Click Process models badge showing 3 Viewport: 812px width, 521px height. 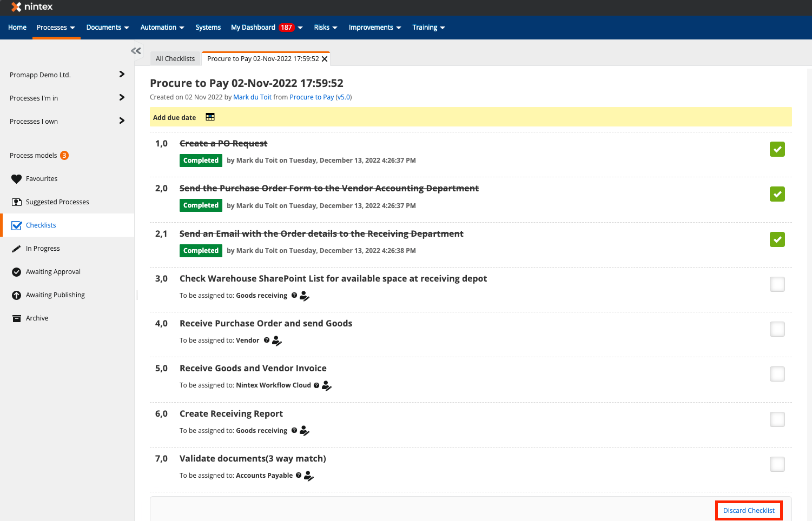pos(64,156)
